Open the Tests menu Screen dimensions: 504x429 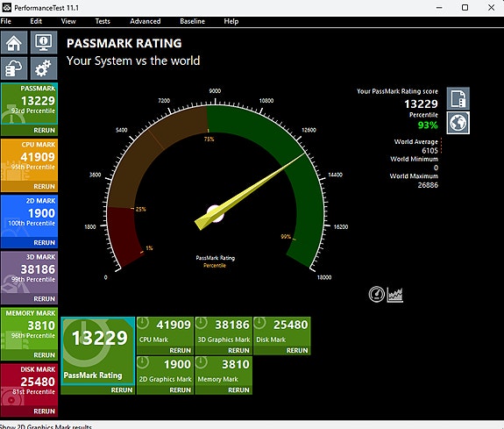click(103, 21)
